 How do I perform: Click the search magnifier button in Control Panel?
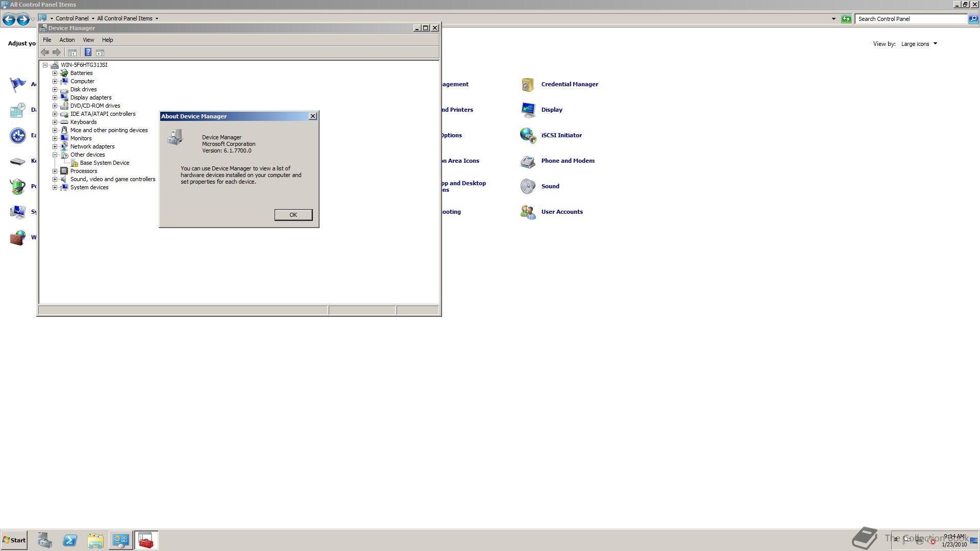973,19
